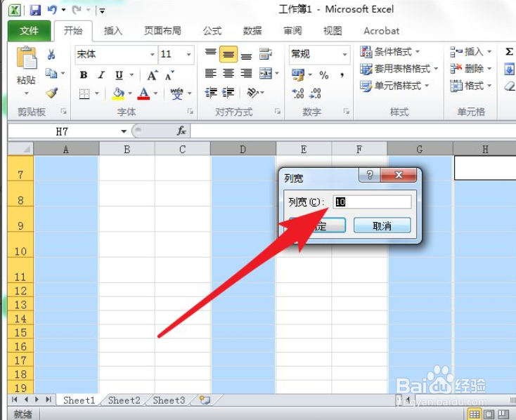Click the 列宽 column width input field
This screenshot has width=516, height=420.
point(372,202)
